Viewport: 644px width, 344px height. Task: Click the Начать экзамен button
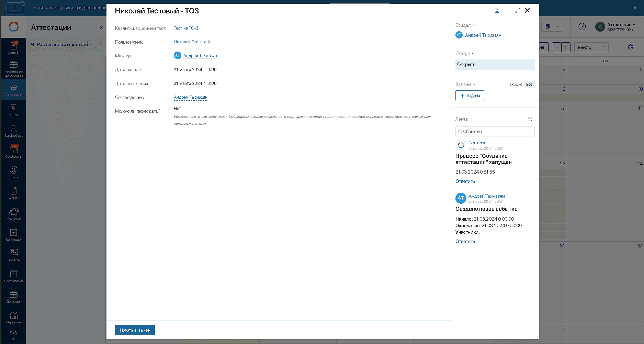135,330
